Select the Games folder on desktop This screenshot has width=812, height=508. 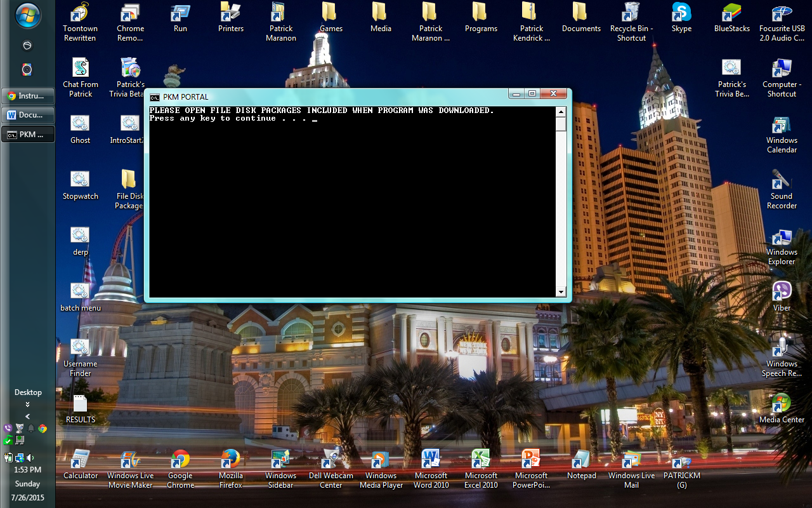331,17
